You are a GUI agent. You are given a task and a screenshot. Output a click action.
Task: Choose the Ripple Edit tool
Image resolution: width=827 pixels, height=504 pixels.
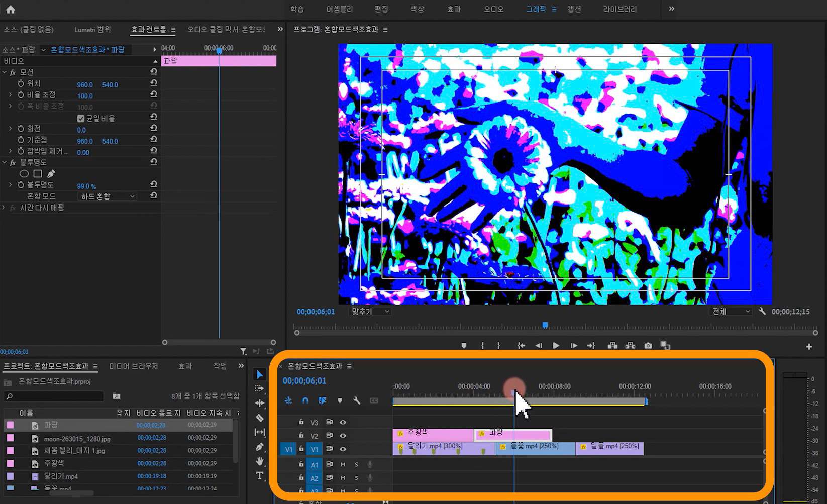click(x=260, y=403)
